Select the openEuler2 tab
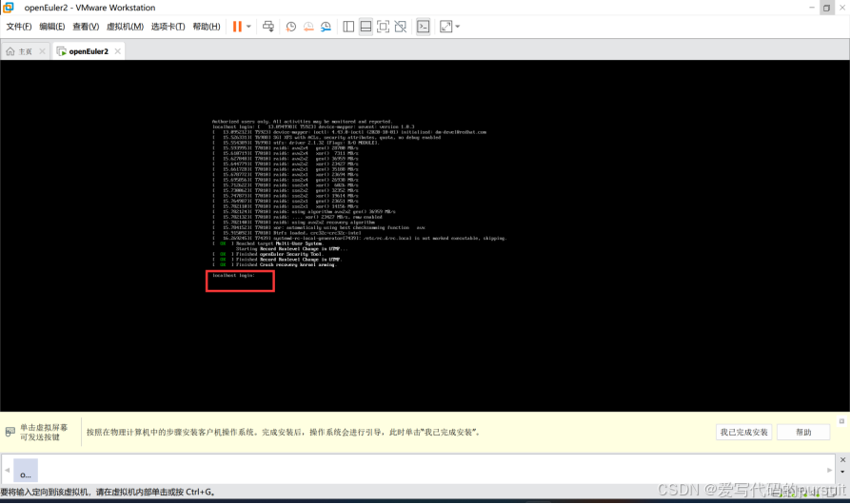The height and width of the screenshot is (504, 850). click(83, 51)
